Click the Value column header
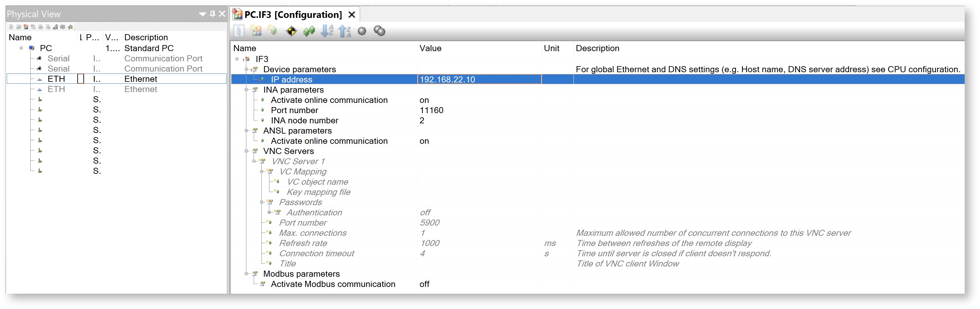Viewport: 980px width, 309px height. (430, 48)
